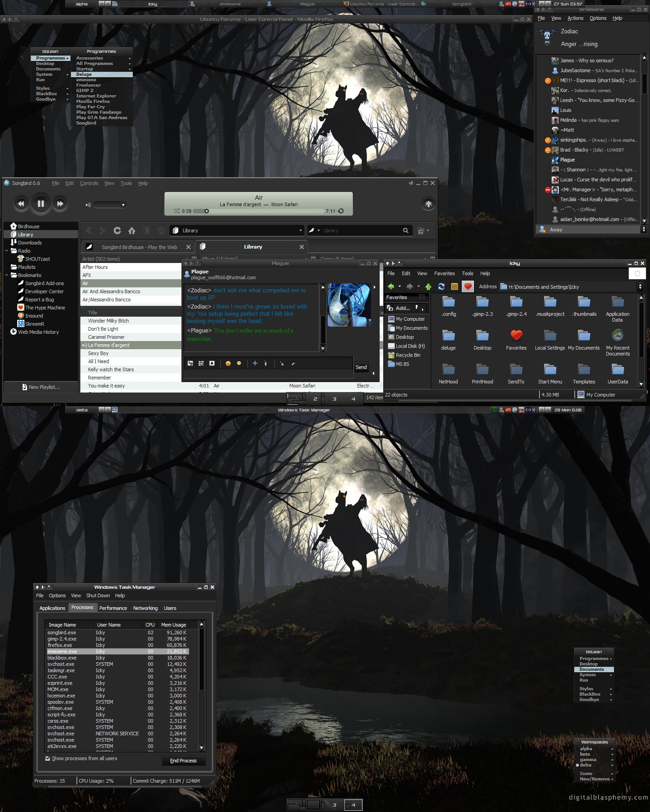Toggle Folders pane button in Icky explorer
The image size is (650, 812).
[455, 286]
